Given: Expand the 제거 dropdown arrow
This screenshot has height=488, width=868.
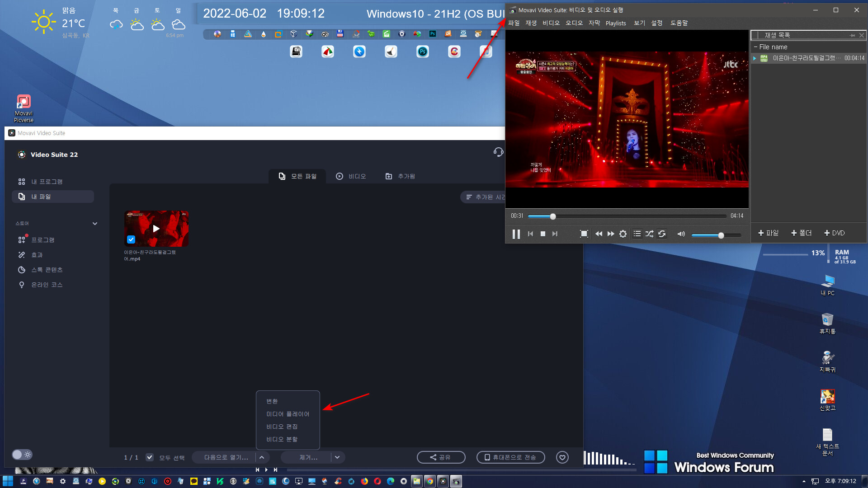Looking at the screenshot, I should [x=337, y=458].
